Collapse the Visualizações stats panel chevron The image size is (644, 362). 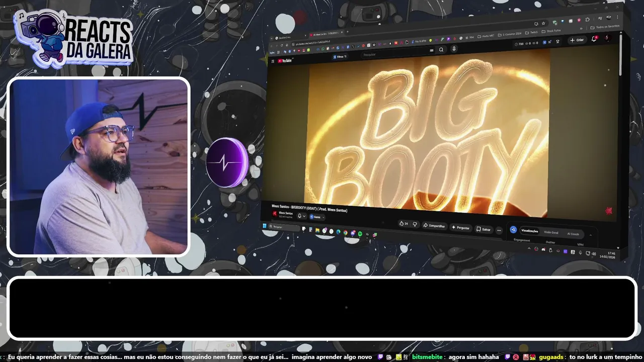591,235
